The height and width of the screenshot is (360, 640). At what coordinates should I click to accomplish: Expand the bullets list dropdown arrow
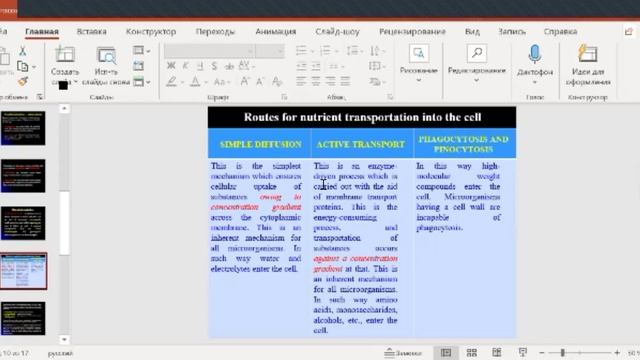312,51
